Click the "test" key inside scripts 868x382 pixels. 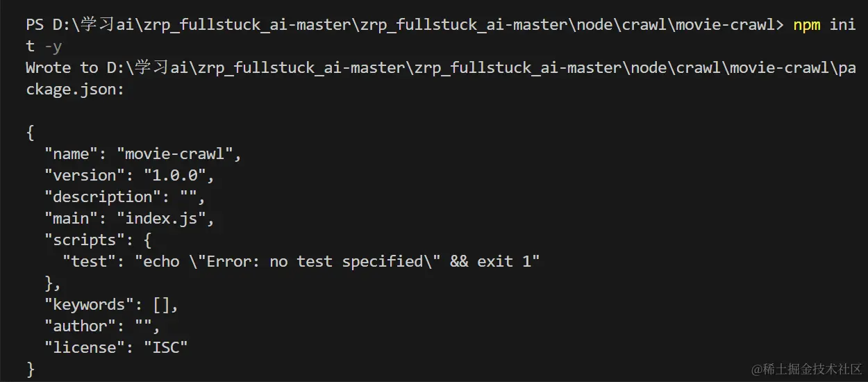tap(89, 261)
